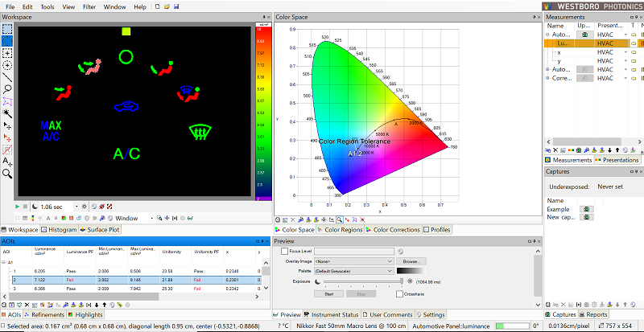Collapse the first Auto... measurement tree node
644x332 pixels.
(x=547, y=35)
